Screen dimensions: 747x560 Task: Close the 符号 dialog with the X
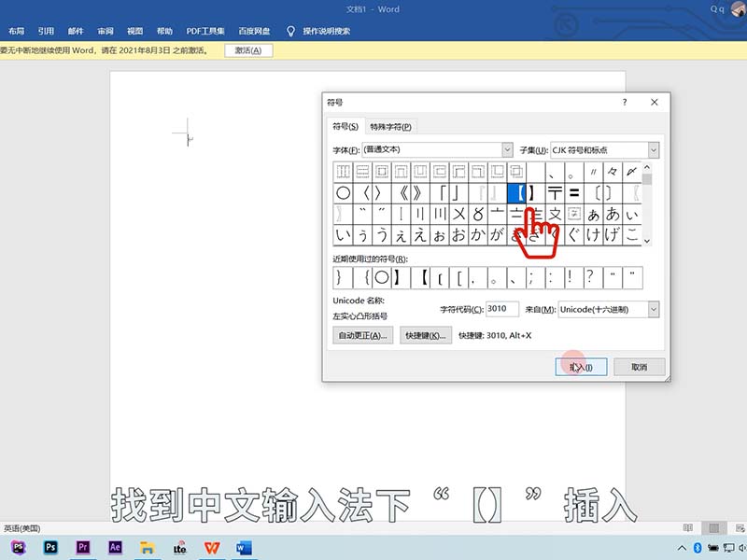(x=655, y=102)
